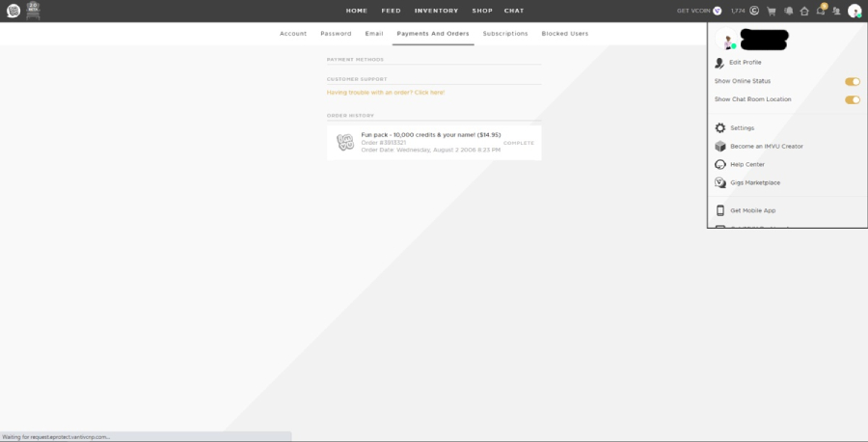Open Help Center menu entry
The image size is (868, 442).
(747, 164)
